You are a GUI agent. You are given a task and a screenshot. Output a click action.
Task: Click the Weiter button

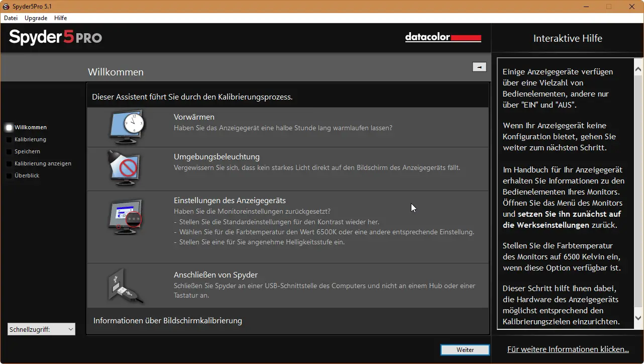(x=465, y=350)
